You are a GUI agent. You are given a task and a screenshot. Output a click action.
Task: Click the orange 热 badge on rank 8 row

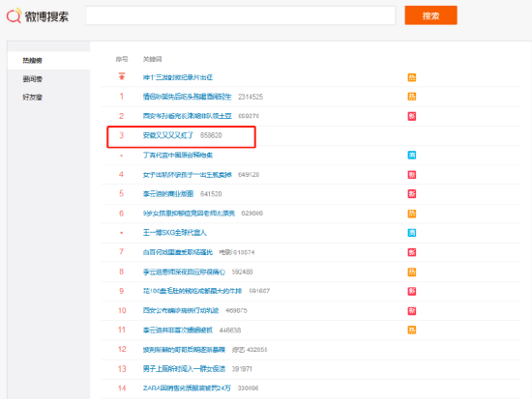[x=411, y=272]
